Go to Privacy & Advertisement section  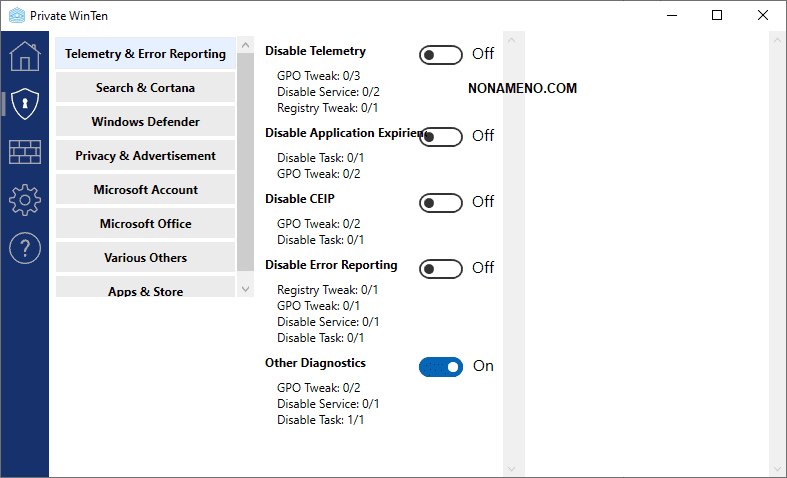(x=145, y=156)
